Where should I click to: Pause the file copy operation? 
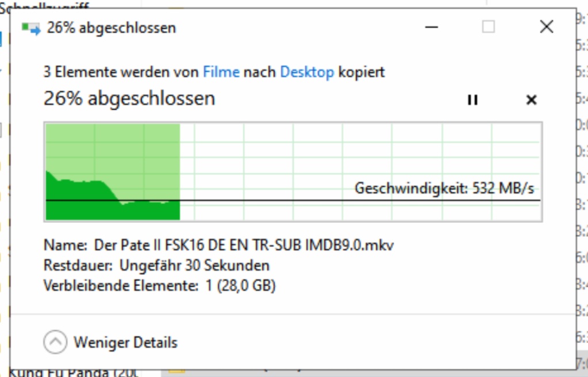[x=472, y=100]
